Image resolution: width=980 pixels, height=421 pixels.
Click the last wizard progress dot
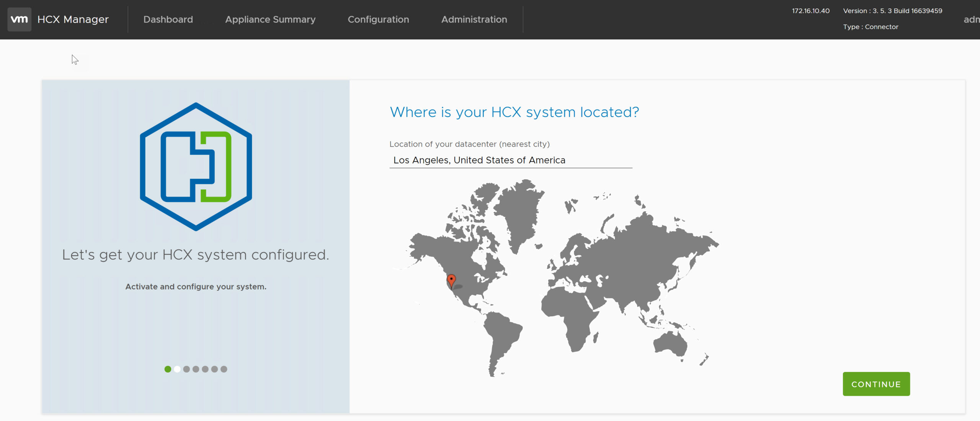pyautogui.click(x=224, y=369)
